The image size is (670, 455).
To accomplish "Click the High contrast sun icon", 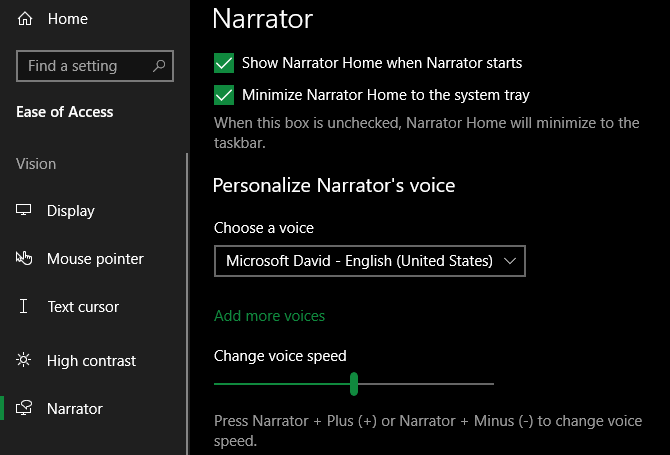I will pos(24,360).
